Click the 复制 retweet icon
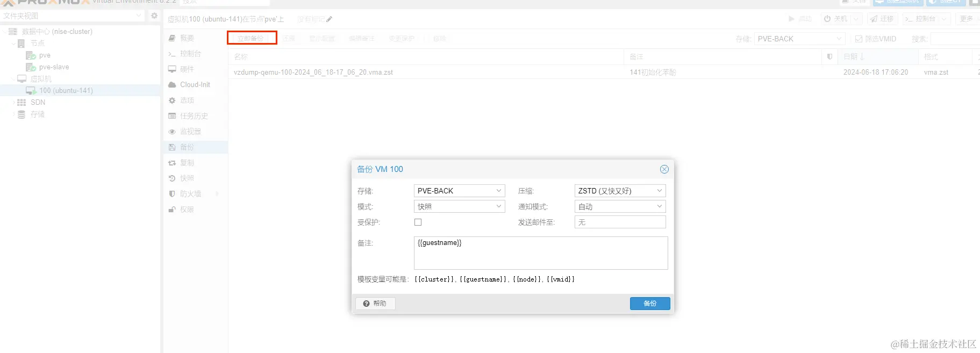The height and width of the screenshot is (353, 980). click(x=172, y=163)
